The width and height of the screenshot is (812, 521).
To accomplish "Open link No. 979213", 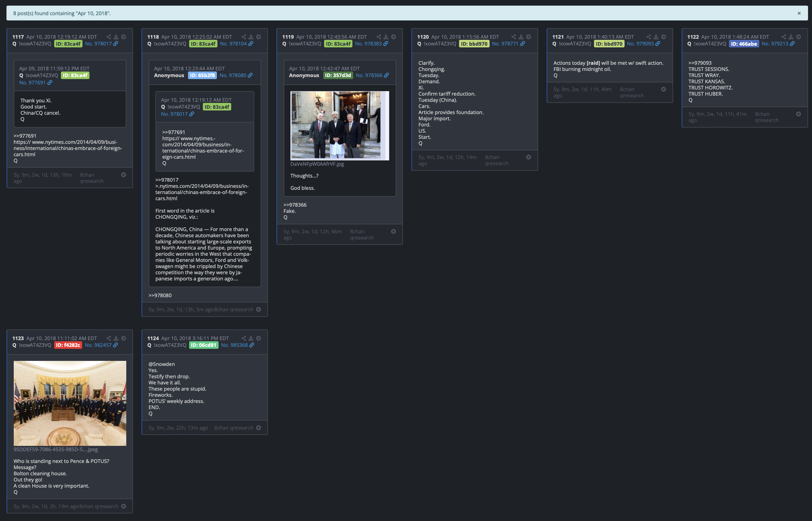I will pos(778,44).
